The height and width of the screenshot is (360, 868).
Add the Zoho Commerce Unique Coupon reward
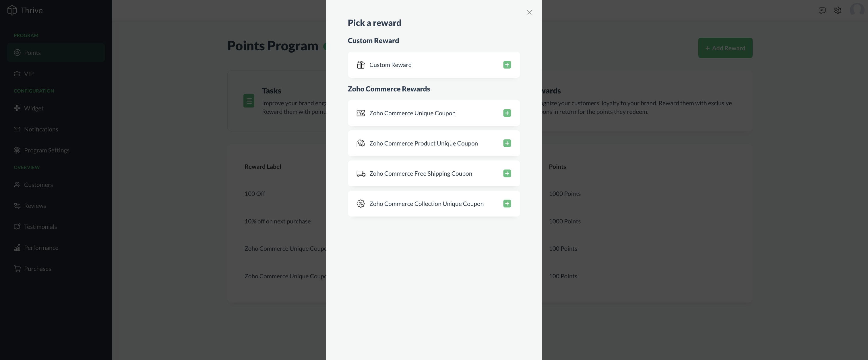[x=507, y=113]
